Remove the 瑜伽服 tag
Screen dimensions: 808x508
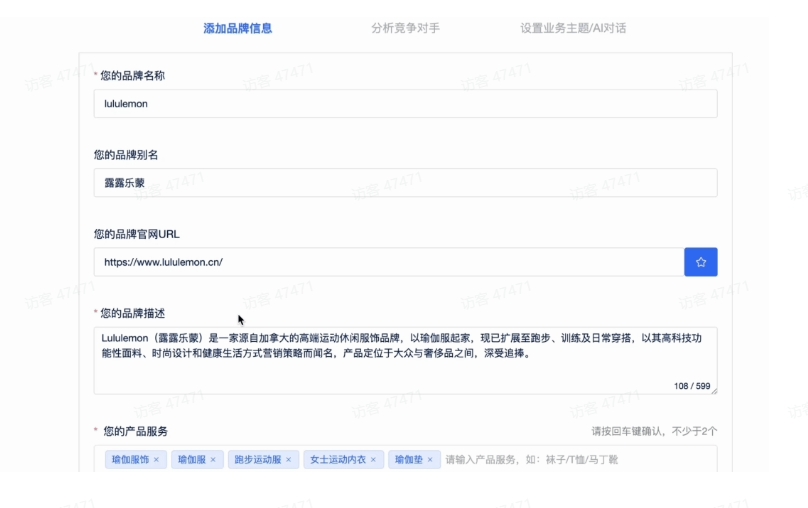click(213, 460)
